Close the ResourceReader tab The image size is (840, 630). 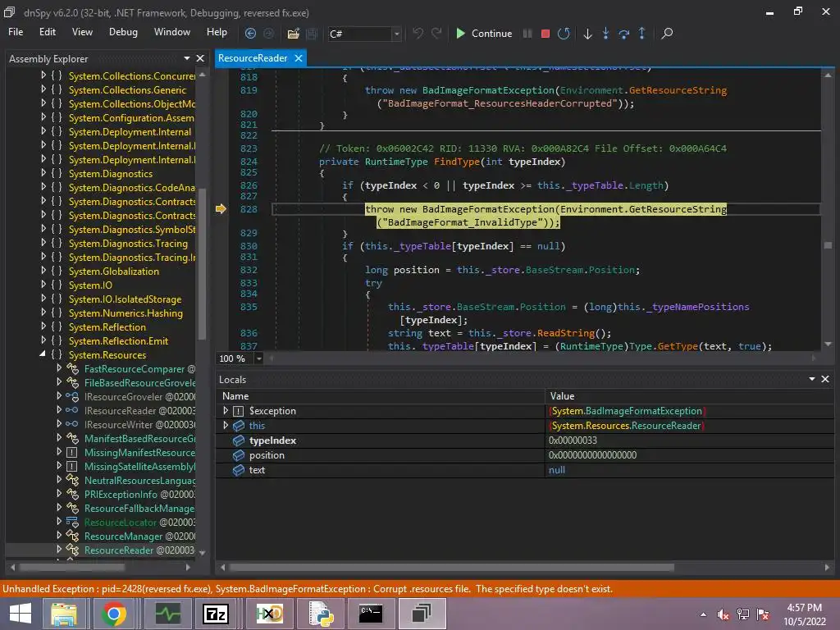pos(299,58)
